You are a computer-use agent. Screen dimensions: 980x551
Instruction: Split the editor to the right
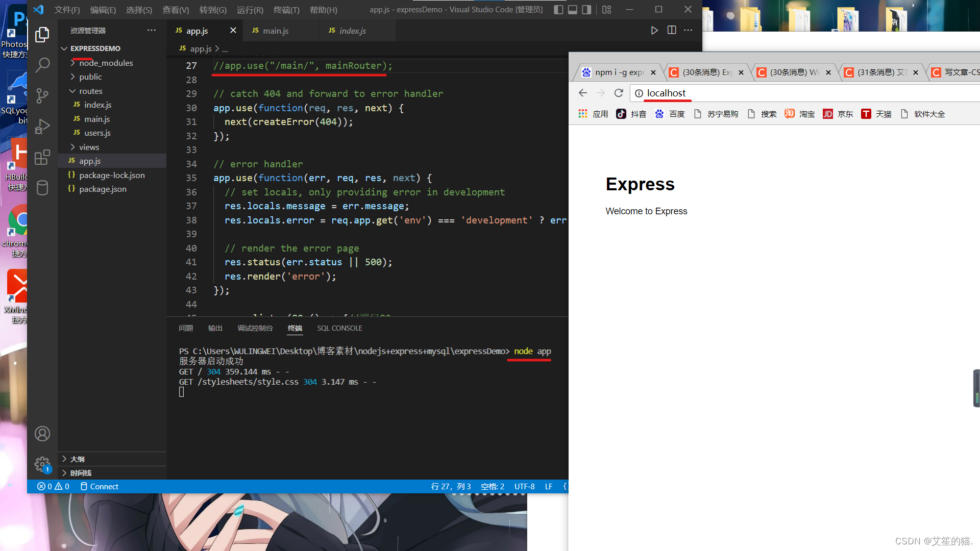click(672, 31)
